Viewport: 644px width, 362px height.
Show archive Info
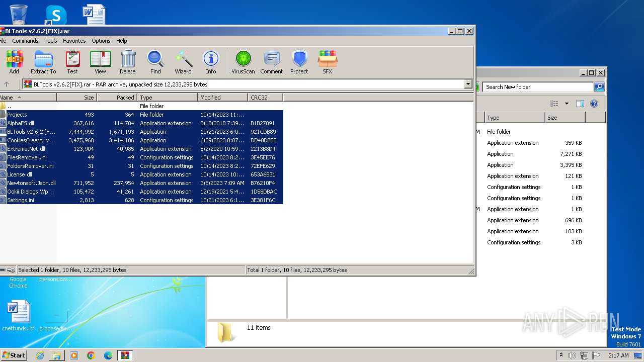point(211,62)
